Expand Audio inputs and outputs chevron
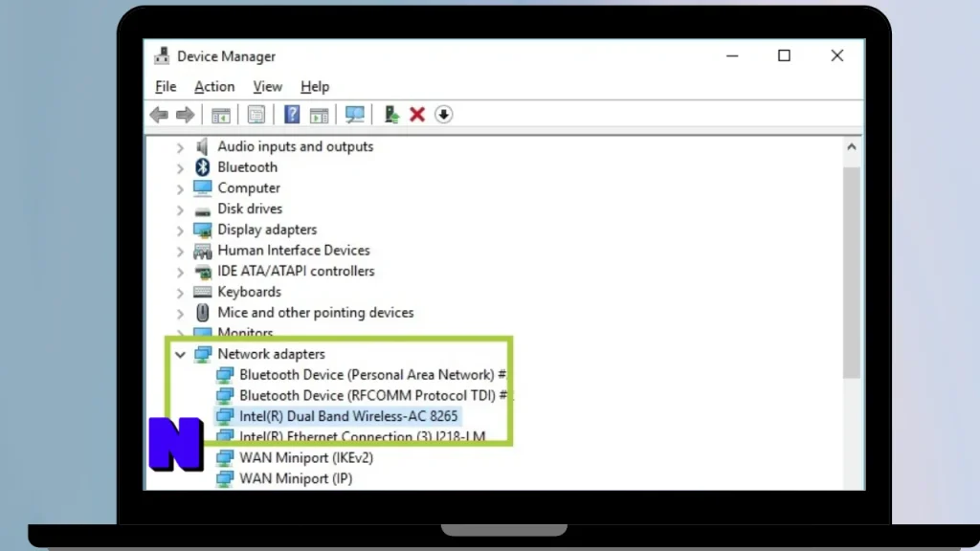This screenshot has width=980, height=551. pos(180,147)
